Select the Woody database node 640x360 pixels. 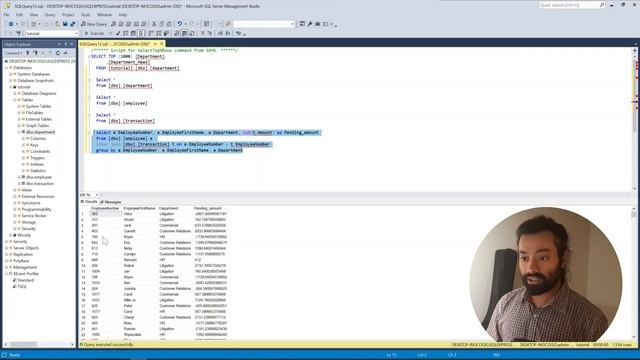[x=24, y=235]
